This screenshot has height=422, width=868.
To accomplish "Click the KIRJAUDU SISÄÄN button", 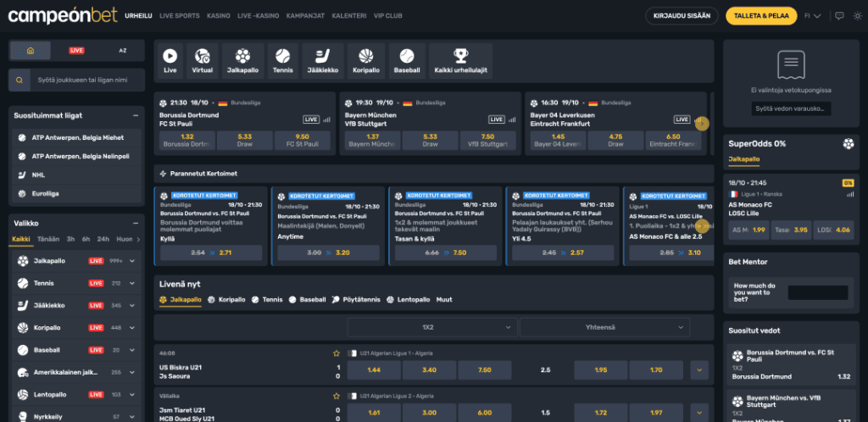I will (682, 16).
